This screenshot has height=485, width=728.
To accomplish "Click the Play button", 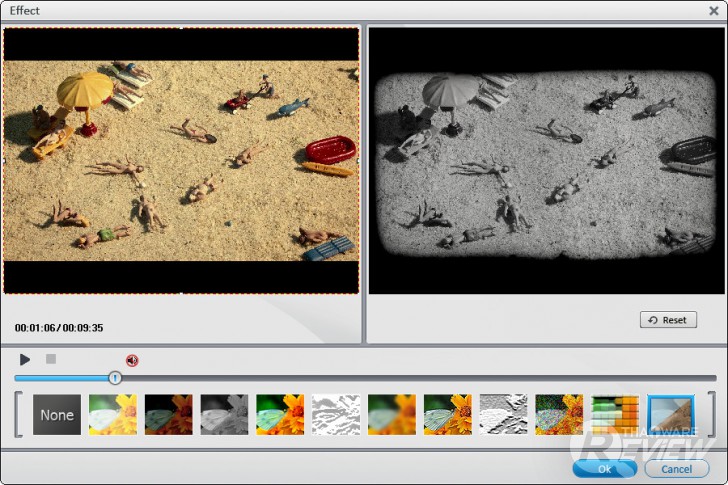I will pyautogui.click(x=25, y=359).
